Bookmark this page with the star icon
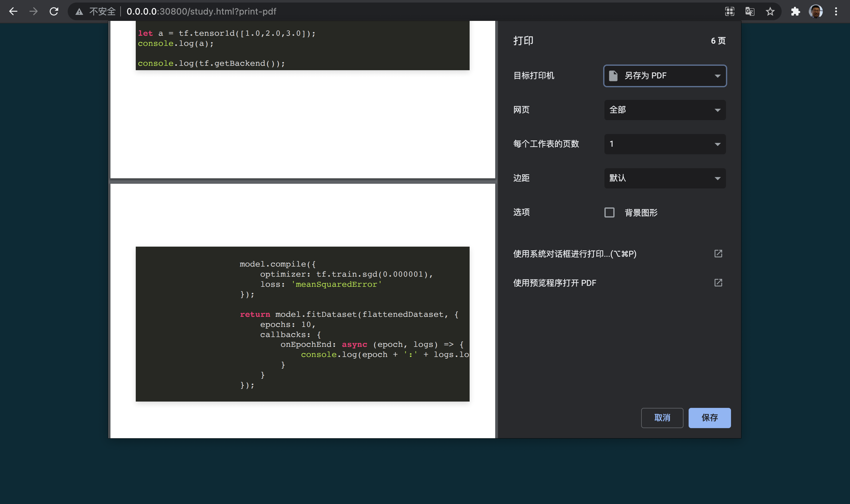850x504 pixels. click(x=770, y=12)
